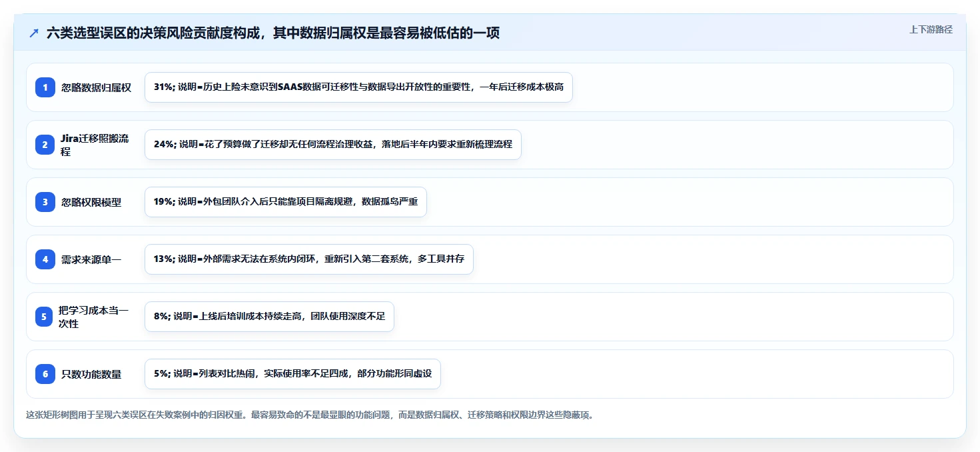
Task: Select the 把学习成本当一次性 label
Action: [93, 317]
